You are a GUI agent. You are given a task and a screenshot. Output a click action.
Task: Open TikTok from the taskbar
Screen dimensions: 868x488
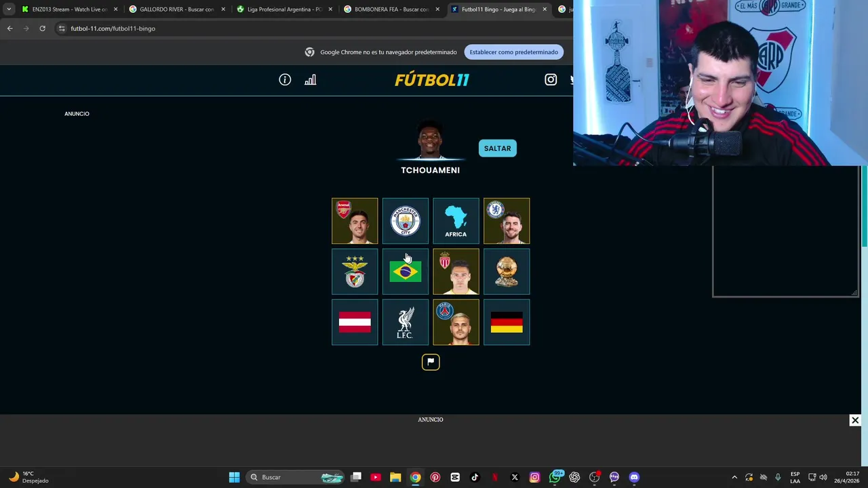pos(475,477)
